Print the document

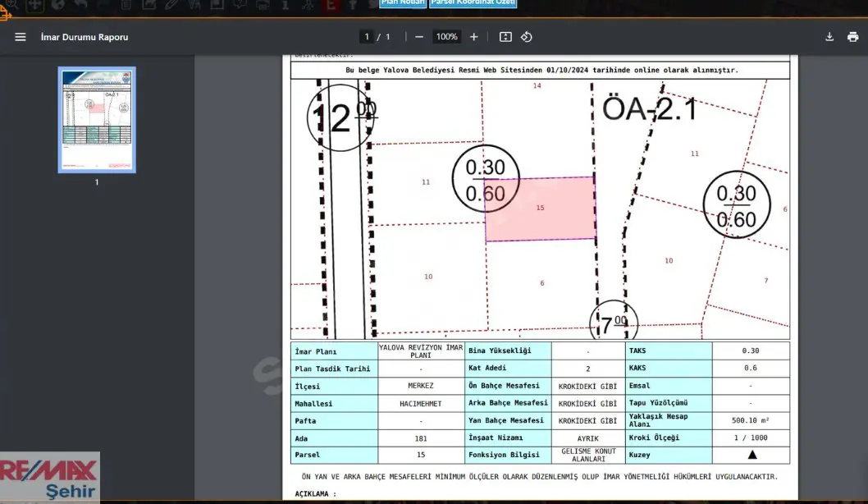[852, 37]
